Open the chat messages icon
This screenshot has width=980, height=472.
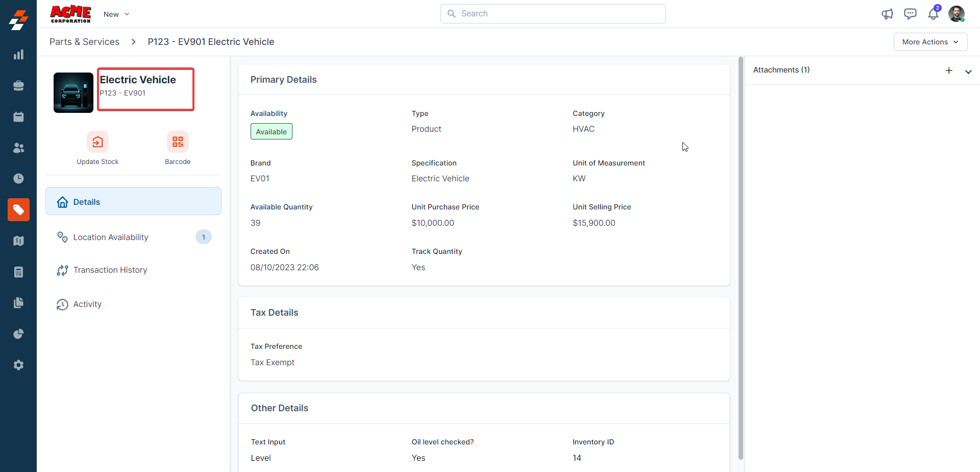(910, 14)
